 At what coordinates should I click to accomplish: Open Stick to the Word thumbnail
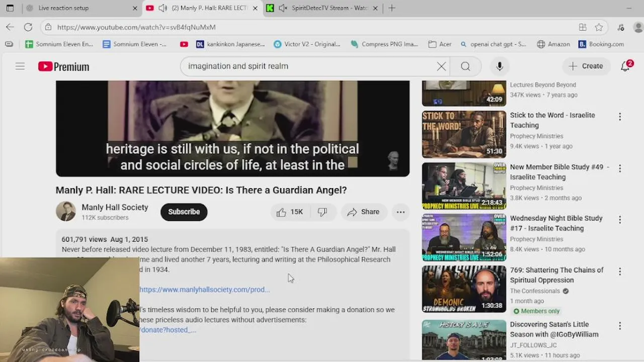pyautogui.click(x=464, y=134)
